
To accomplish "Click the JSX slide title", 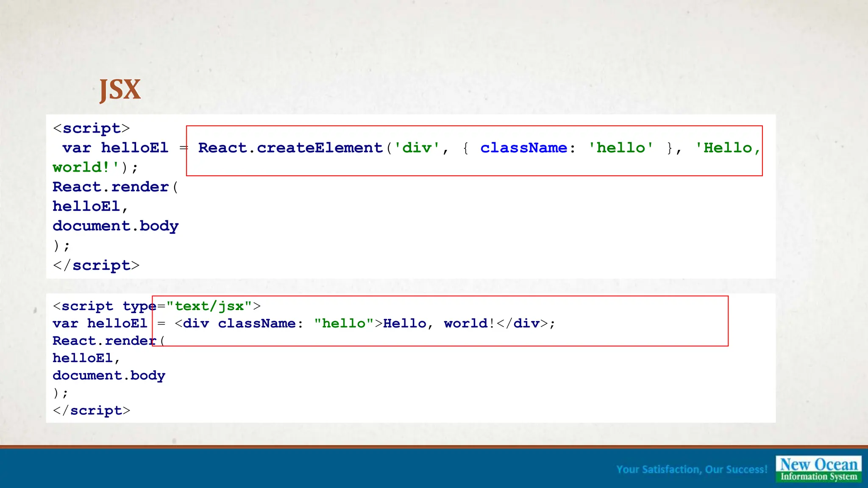I will [x=120, y=90].
